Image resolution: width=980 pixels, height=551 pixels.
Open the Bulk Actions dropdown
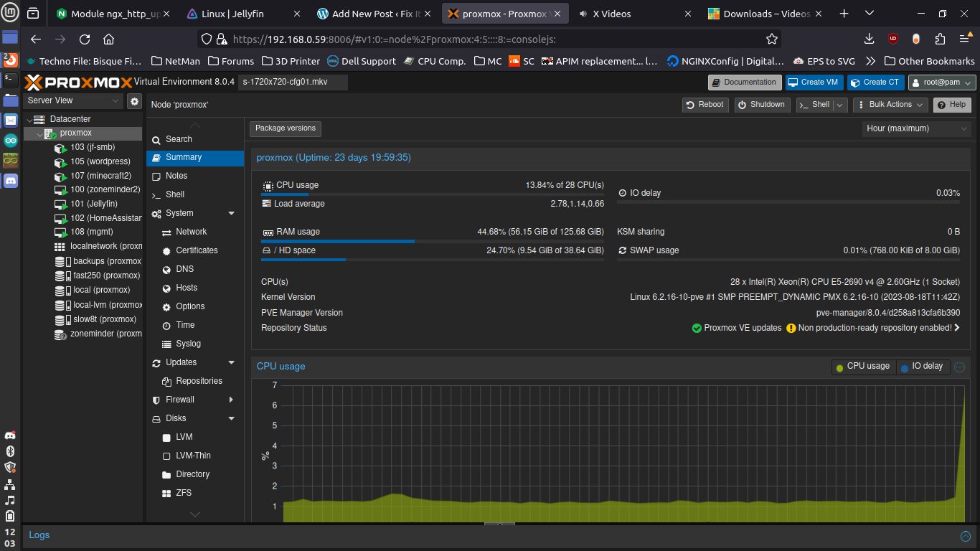coord(890,105)
